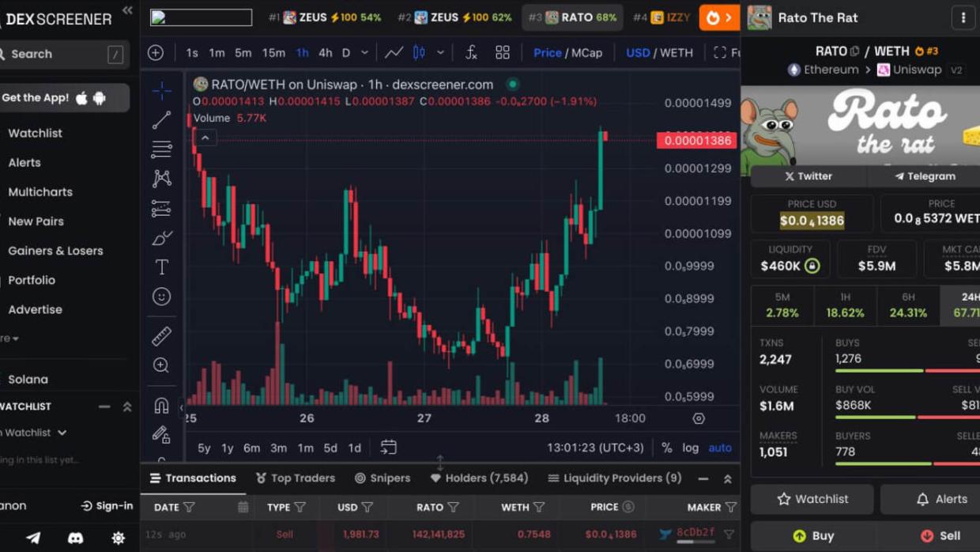The width and height of the screenshot is (980, 552).
Task: Copy the RATO token address
Action: [x=854, y=51]
